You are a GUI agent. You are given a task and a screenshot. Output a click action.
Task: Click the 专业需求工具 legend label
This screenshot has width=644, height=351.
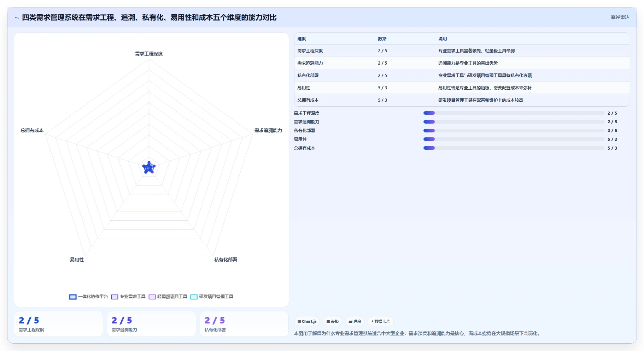click(x=133, y=297)
